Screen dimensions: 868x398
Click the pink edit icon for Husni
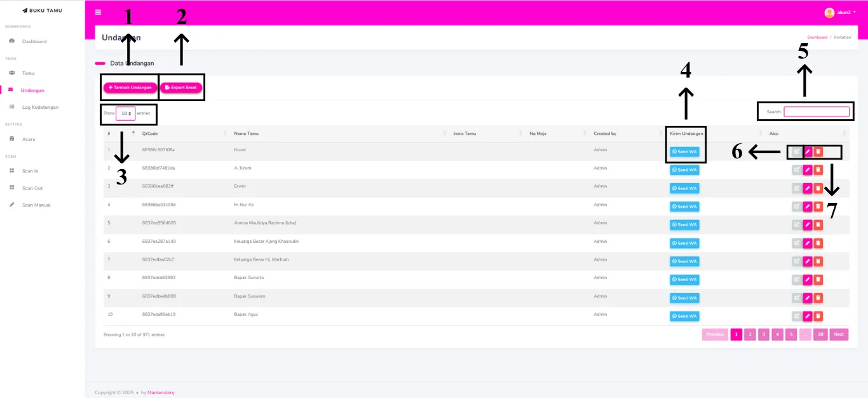click(x=807, y=152)
